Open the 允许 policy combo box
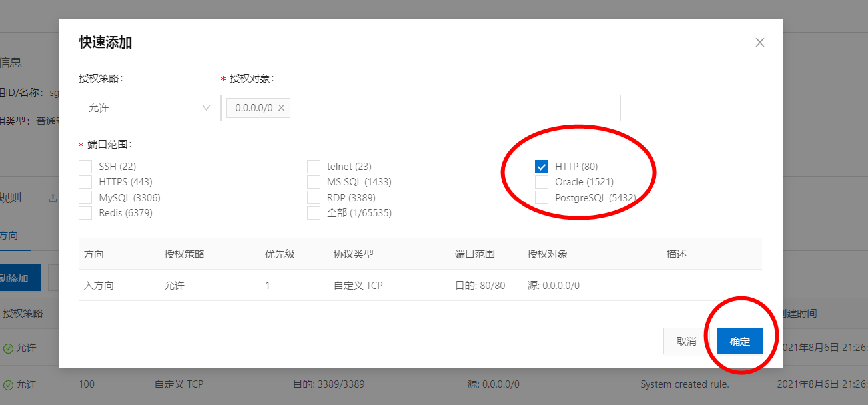 tap(150, 108)
